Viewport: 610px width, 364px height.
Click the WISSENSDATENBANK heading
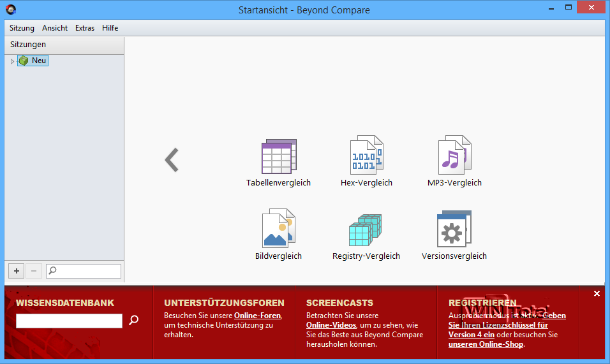click(x=65, y=303)
